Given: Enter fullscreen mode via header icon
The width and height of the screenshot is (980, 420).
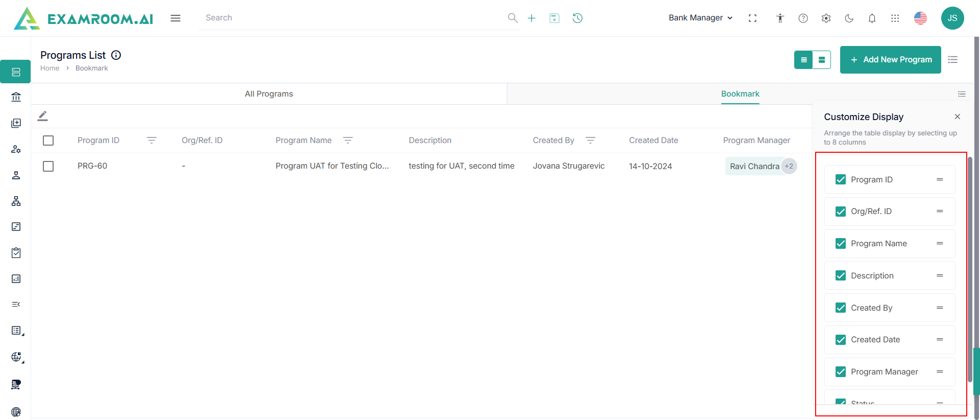Looking at the screenshot, I should 752,18.
